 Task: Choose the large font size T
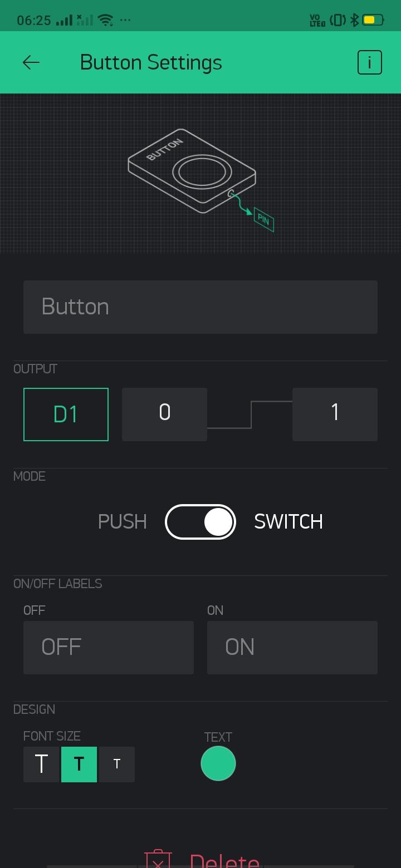click(x=41, y=765)
